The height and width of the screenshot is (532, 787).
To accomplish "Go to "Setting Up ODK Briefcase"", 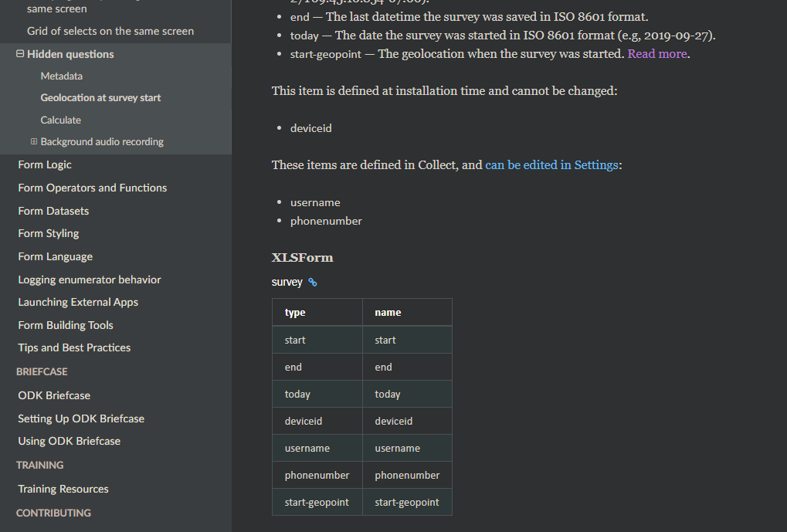I will click(x=81, y=418).
